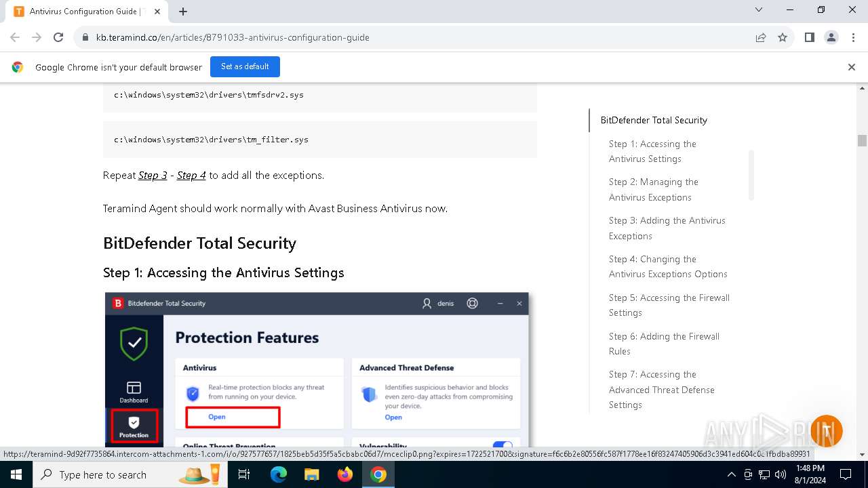Open the BitDefender Total Security sidebar link
The image size is (868, 488).
(654, 120)
